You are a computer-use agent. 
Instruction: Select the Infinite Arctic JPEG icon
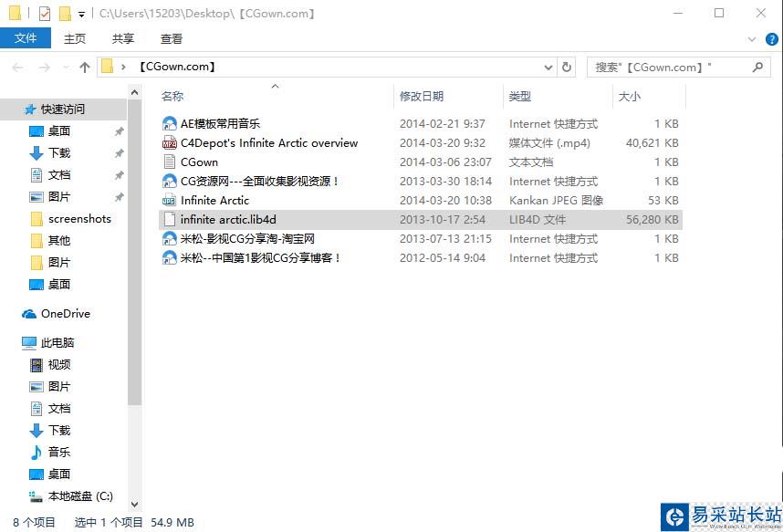click(169, 201)
